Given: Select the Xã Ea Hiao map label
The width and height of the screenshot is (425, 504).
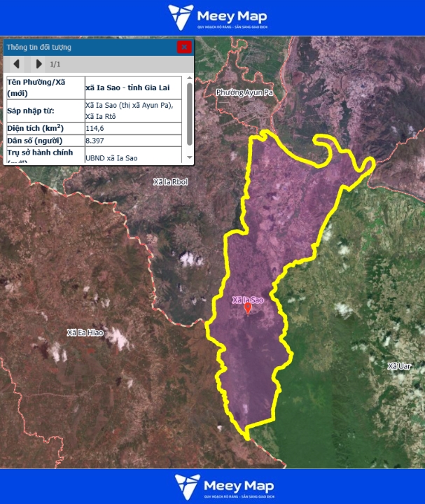Looking at the screenshot, I should tap(85, 332).
